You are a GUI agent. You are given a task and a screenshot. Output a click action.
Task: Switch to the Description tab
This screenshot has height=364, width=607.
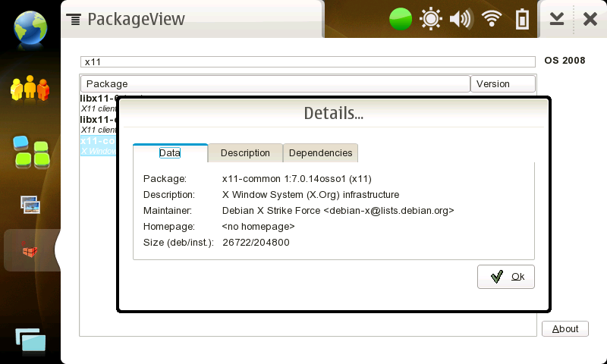[245, 152]
